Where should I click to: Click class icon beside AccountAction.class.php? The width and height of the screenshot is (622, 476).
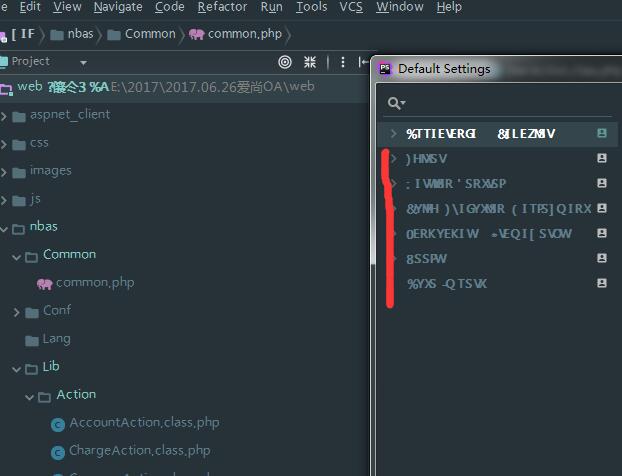[x=58, y=425]
